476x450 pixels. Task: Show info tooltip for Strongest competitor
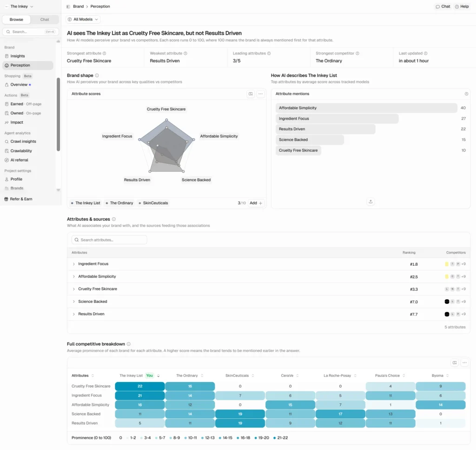point(357,53)
